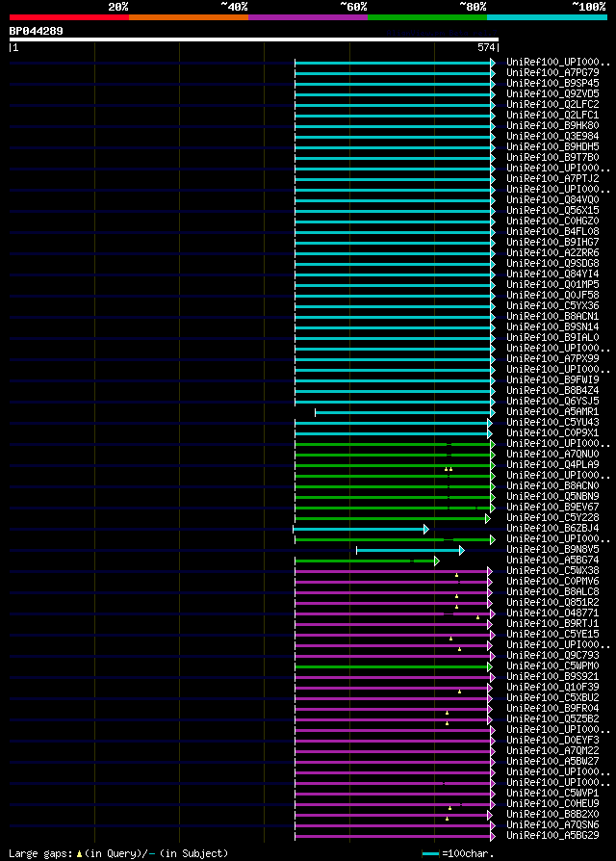
Task: Click the UniRef100_C0HEU9 label
Action: (x=552, y=804)
